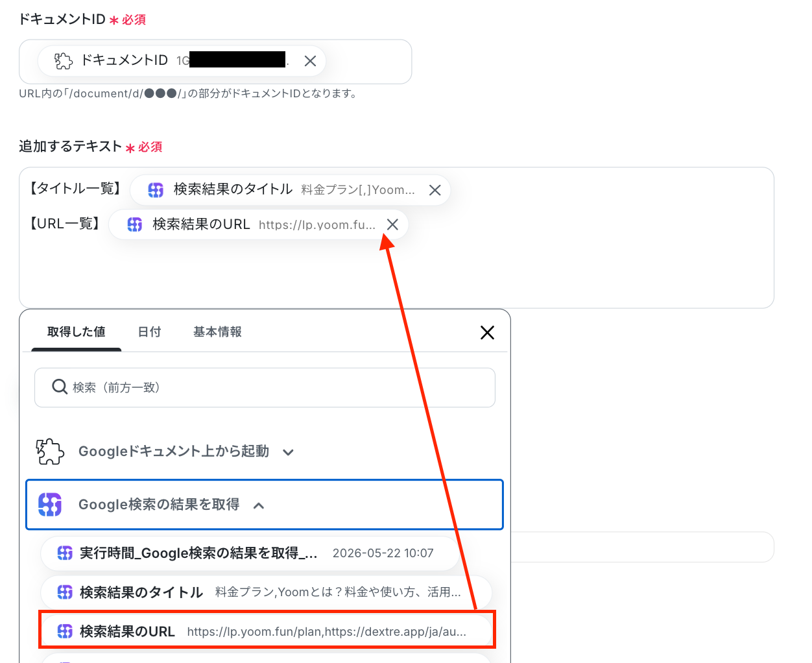This screenshot has height=663, width=812.
Task: Click icon on 検索結果のURL list row
Action: tap(65, 631)
